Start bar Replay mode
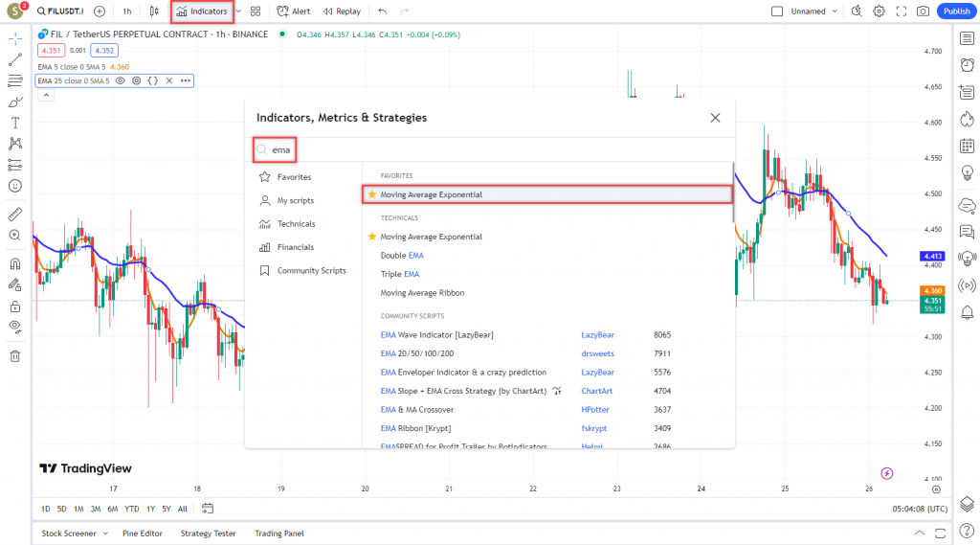Viewport: 980px width, 545px height. (x=342, y=11)
